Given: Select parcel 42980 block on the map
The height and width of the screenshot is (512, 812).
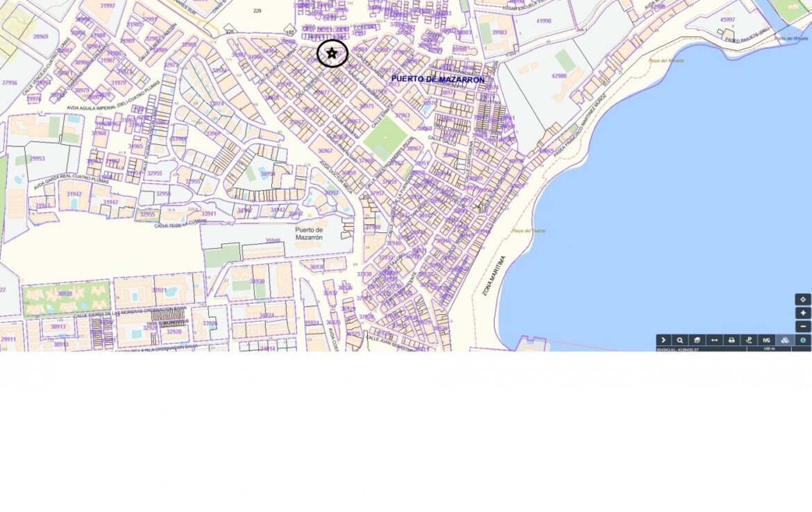Looking at the screenshot, I should 559,76.
